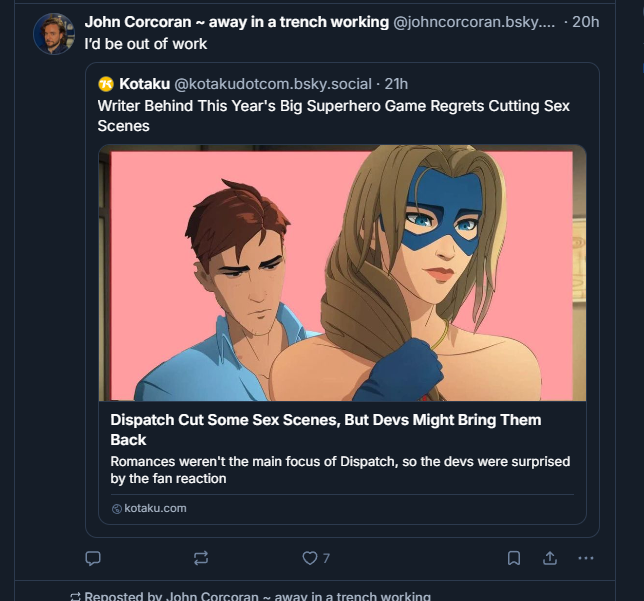Bookmark the post with the bookmark icon

513,558
